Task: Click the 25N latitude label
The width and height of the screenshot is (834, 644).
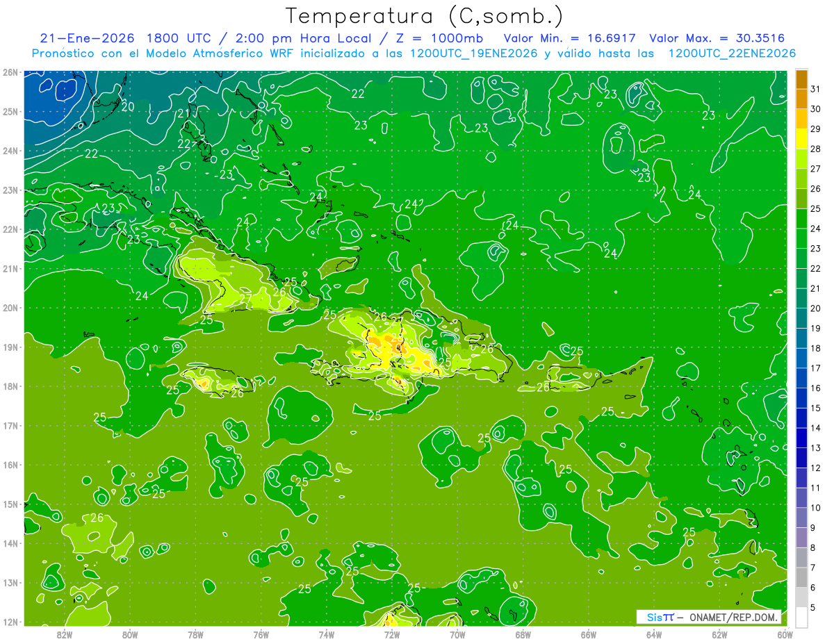Action: (10, 111)
